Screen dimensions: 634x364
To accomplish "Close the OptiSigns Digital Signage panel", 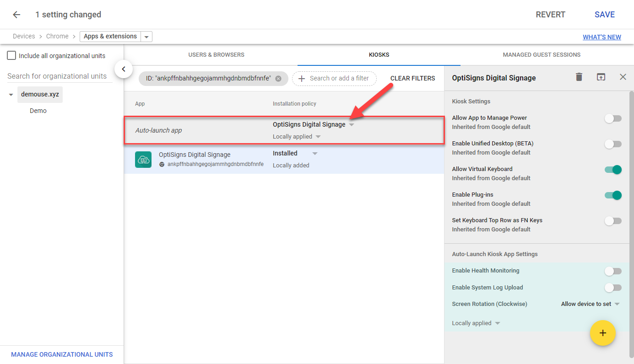I will click(x=623, y=77).
